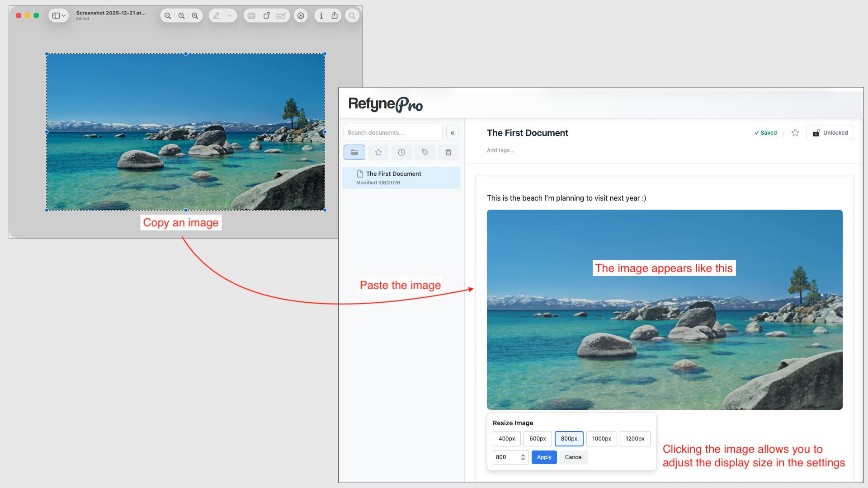
Task: Click the actual size magnifier in Preview
Action: point(181,16)
